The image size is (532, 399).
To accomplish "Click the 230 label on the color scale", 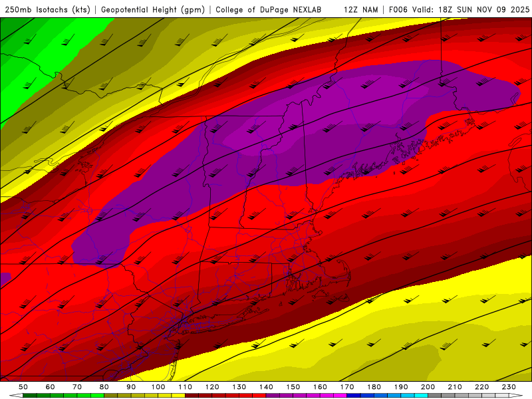I will [x=509, y=387].
